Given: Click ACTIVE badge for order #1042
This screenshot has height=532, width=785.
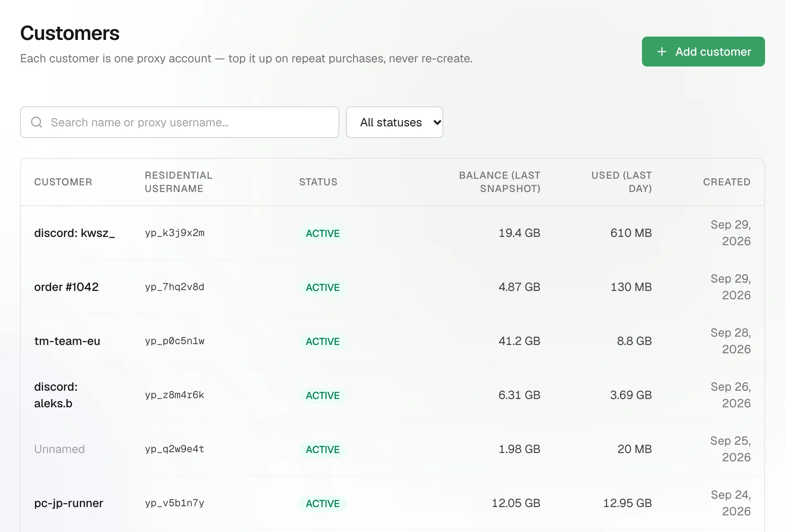Looking at the screenshot, I should (323, 288).
